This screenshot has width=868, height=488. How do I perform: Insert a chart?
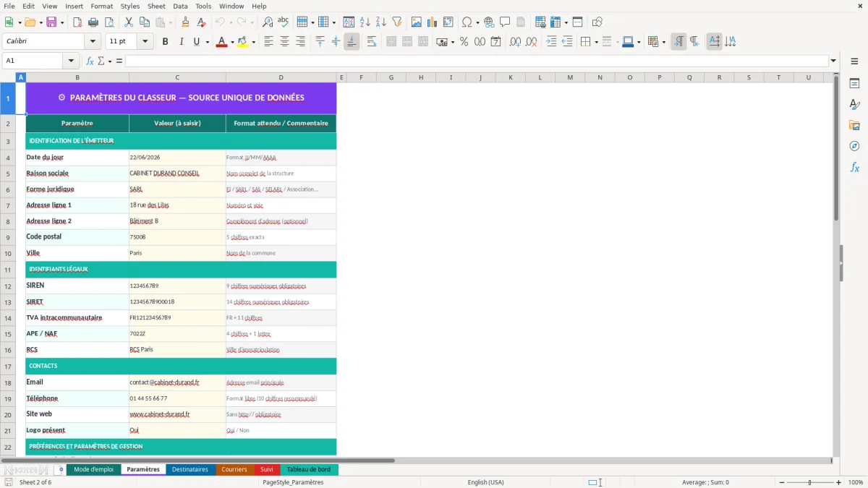[433, 22]
